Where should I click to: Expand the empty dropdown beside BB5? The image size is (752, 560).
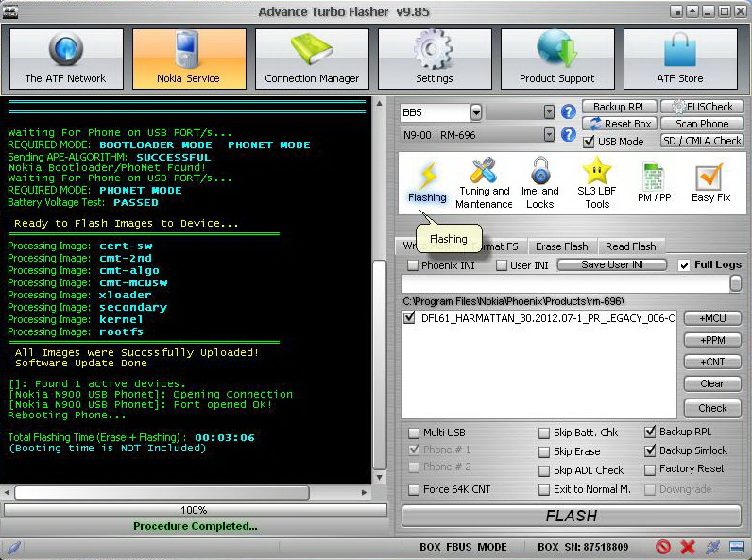[x=549, y=112]
